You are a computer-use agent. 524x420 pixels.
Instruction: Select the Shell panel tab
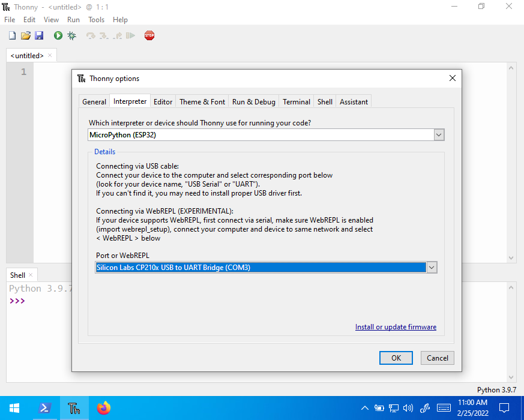click(17, 275)
